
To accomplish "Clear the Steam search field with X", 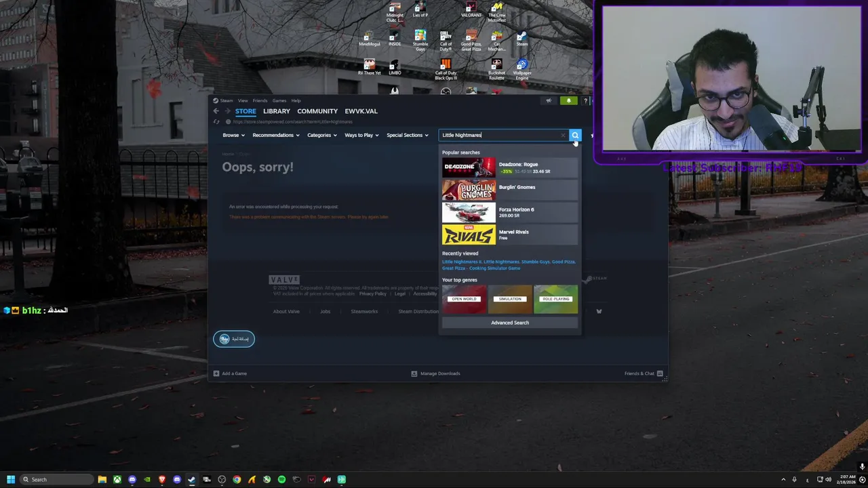I will click(x=563, y=135).
